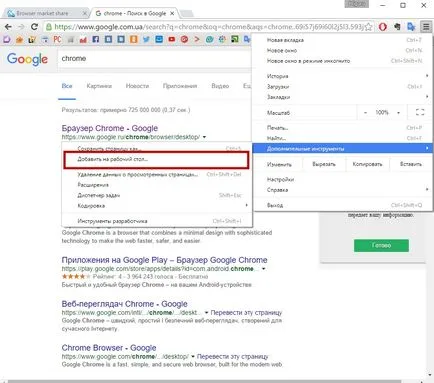The width and height of the screenshot is (434, 383).
Task: Click the Google Translate extension icon
Action: click(x=411, y=27)
